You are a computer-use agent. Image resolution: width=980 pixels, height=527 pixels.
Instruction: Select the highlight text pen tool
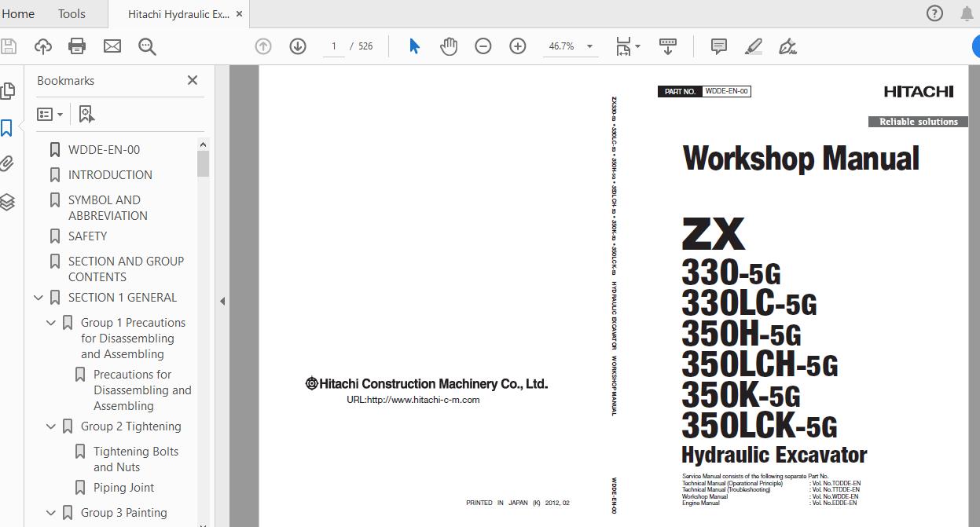[x=753, y=46]
